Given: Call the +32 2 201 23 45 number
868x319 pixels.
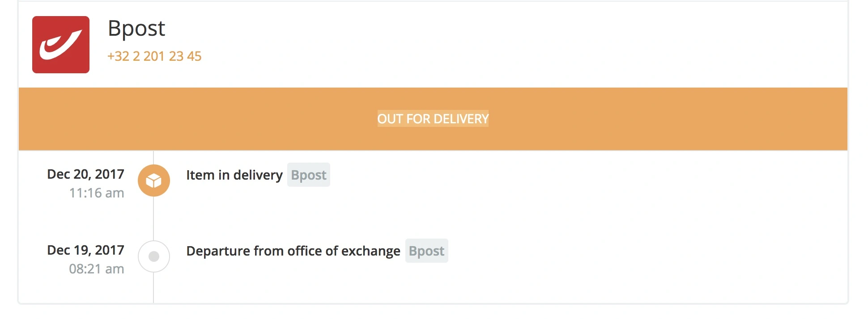Looking at the screenshot, I should 154,56.
